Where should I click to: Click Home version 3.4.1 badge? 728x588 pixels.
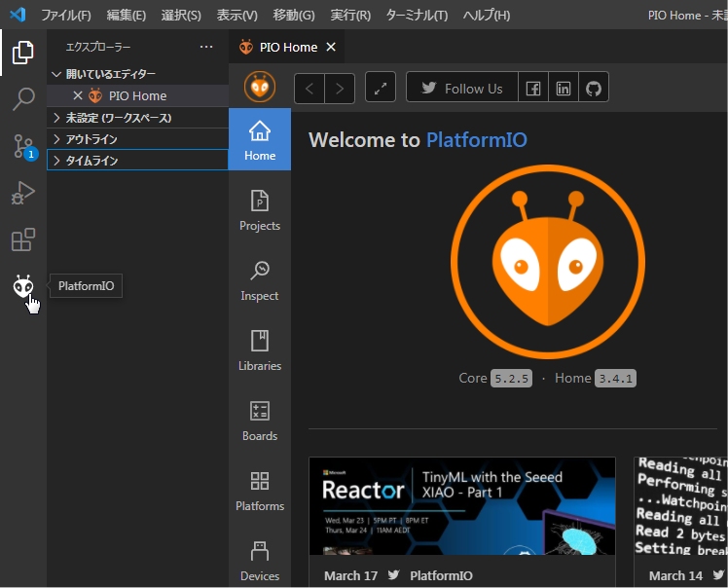[x=615, y=378]
